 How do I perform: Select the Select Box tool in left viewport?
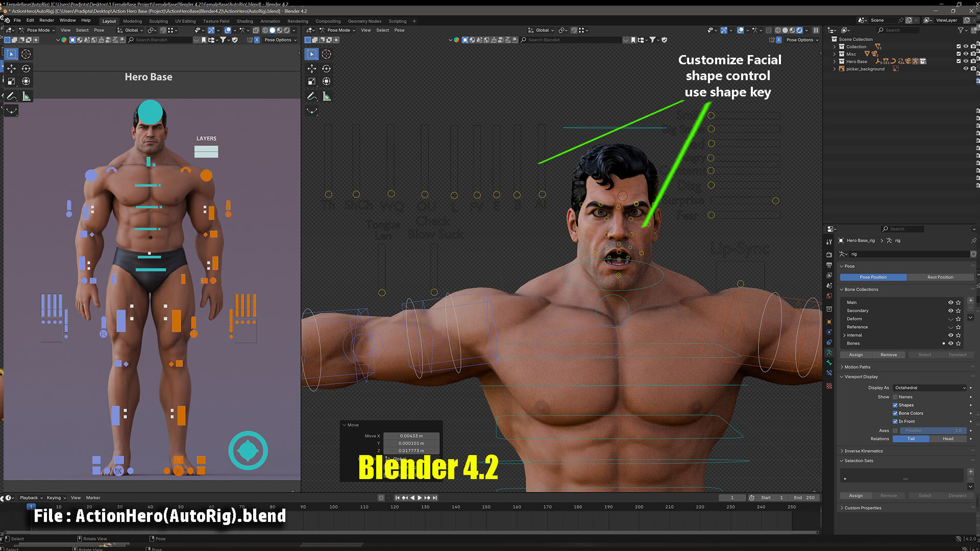[11, 54]
